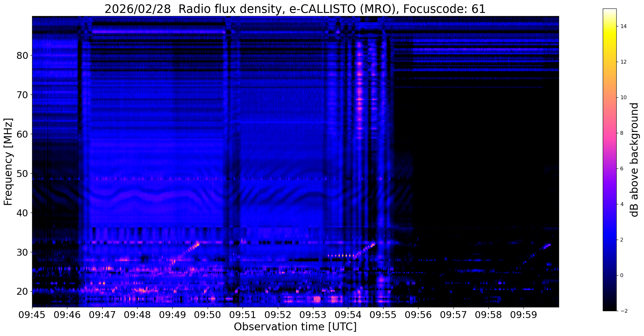Click the 20 MHz frequency tick label
Viewport: 644px width, 336px height.
coord(22,292)
